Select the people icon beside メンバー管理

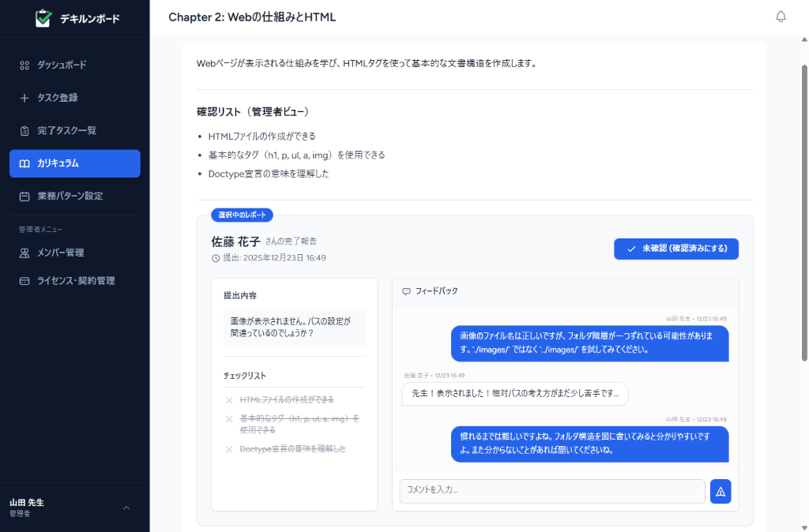pos(24,253)
